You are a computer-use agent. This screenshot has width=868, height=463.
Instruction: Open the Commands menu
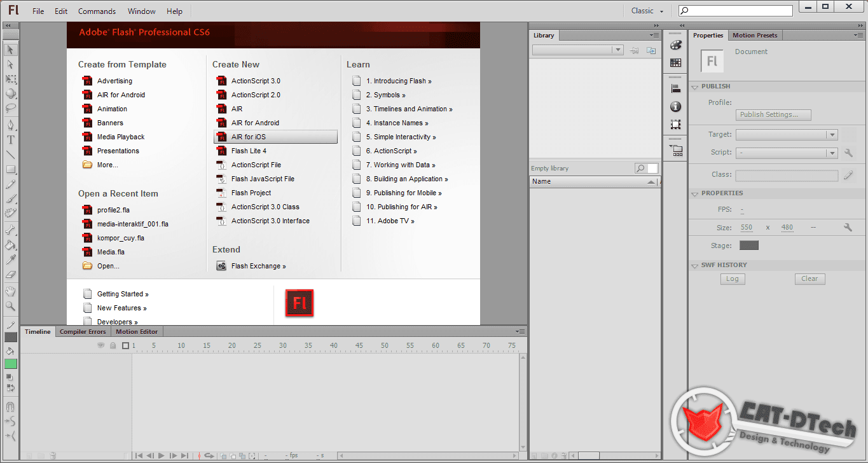97,11
